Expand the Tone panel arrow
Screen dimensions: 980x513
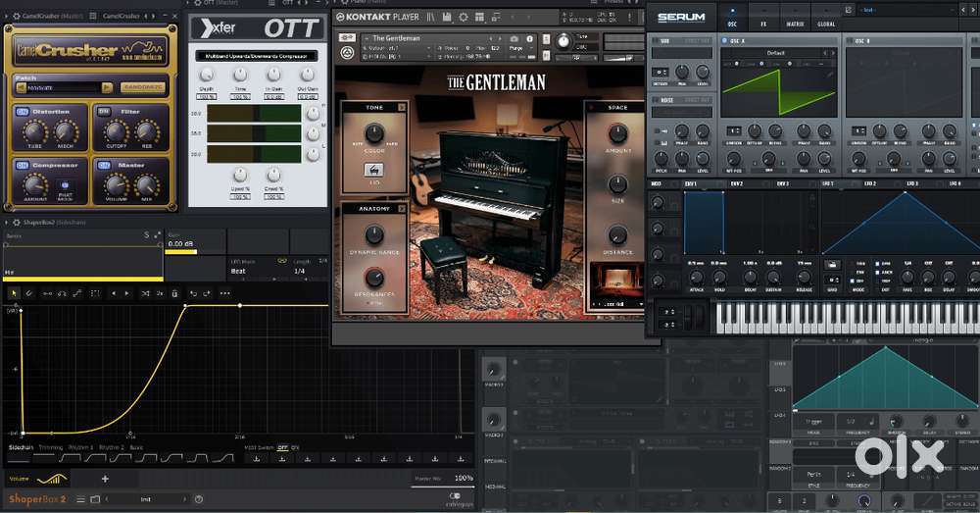(402, 107)
